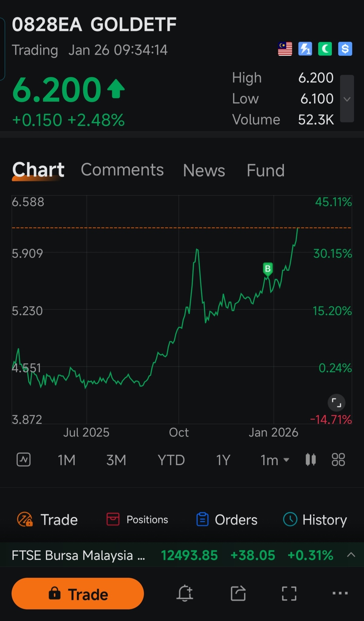The height and width of the screenshot is (621, 364).
Task: Tap the price alert bell icon
Action: 185,593
